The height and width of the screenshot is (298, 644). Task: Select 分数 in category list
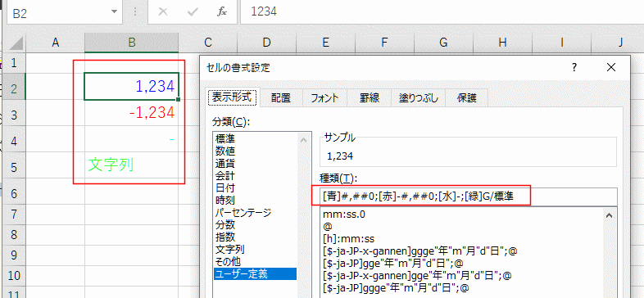point(255,224)
